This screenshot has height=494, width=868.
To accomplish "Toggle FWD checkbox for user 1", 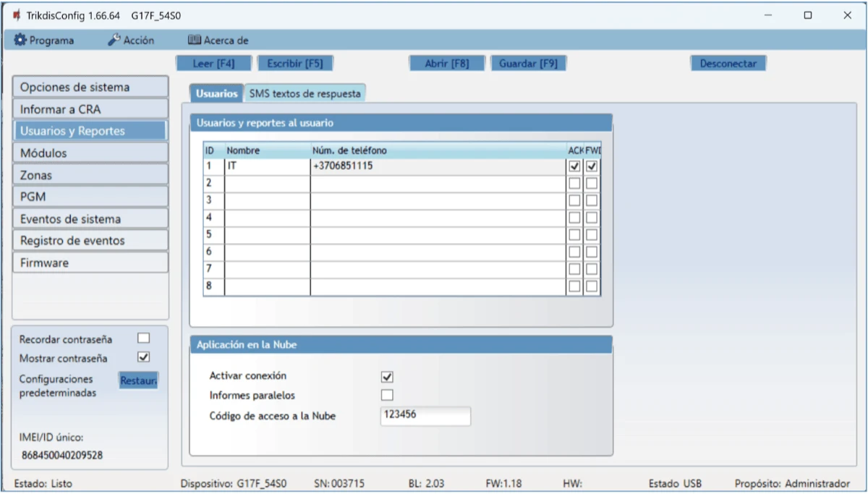I will pos(592,166).
